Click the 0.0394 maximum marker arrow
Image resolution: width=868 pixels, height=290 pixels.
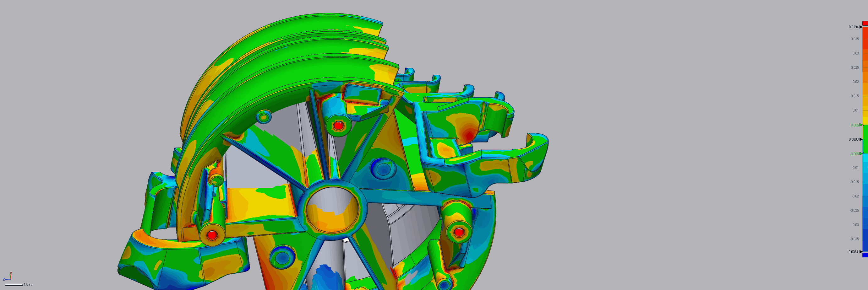tap(861, 27)
